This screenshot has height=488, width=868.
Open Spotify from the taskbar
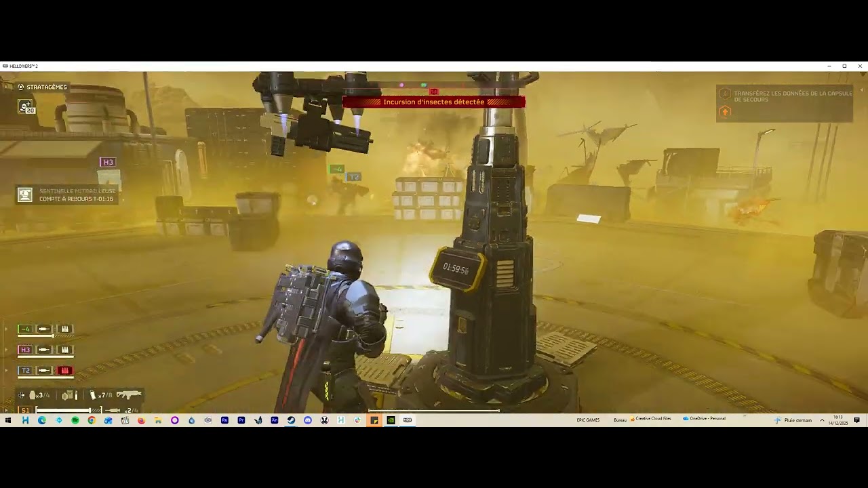(x=75, y=420)
